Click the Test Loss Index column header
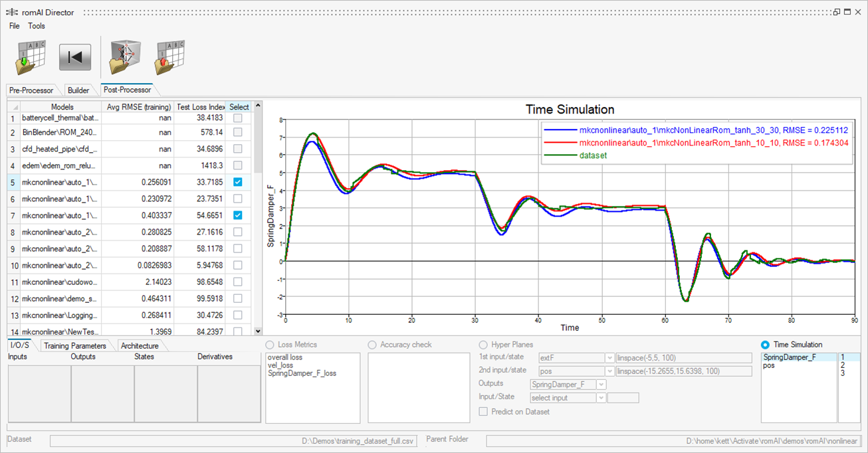Screen dimensions: 868x453 [x=199, y=107]
